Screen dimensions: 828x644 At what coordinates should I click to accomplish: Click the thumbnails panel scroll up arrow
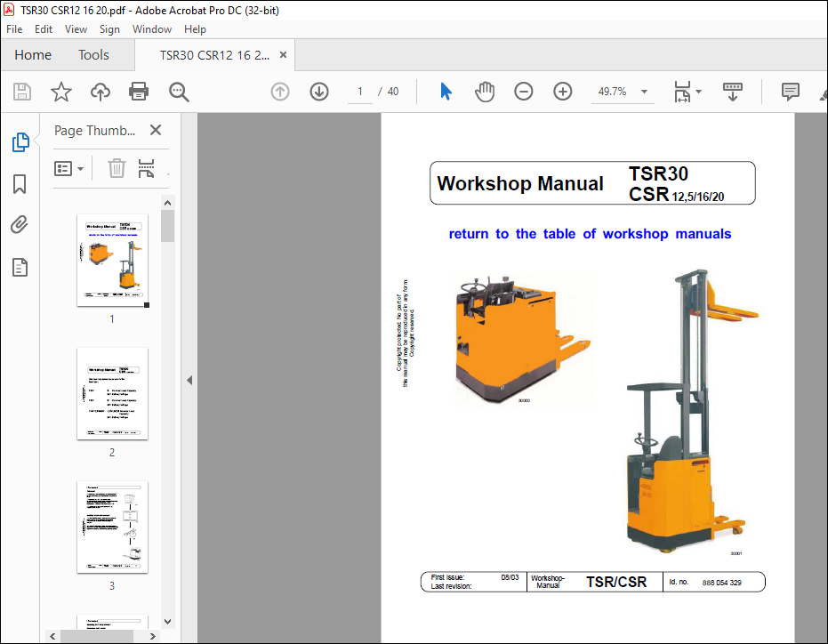167,203
